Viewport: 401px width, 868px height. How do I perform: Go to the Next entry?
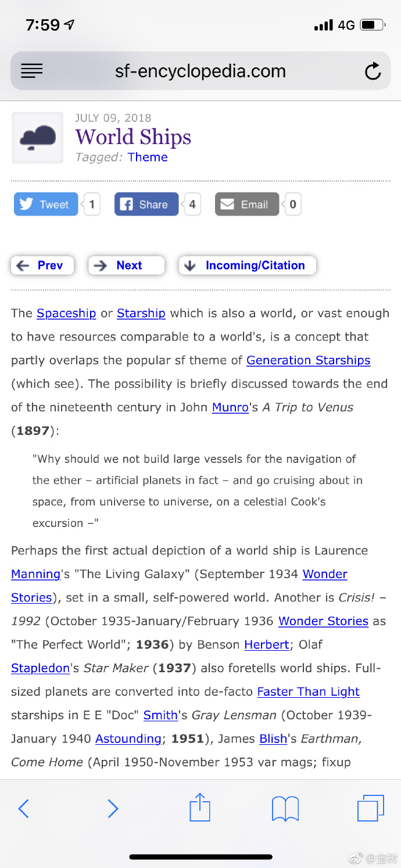pos(126,266)
